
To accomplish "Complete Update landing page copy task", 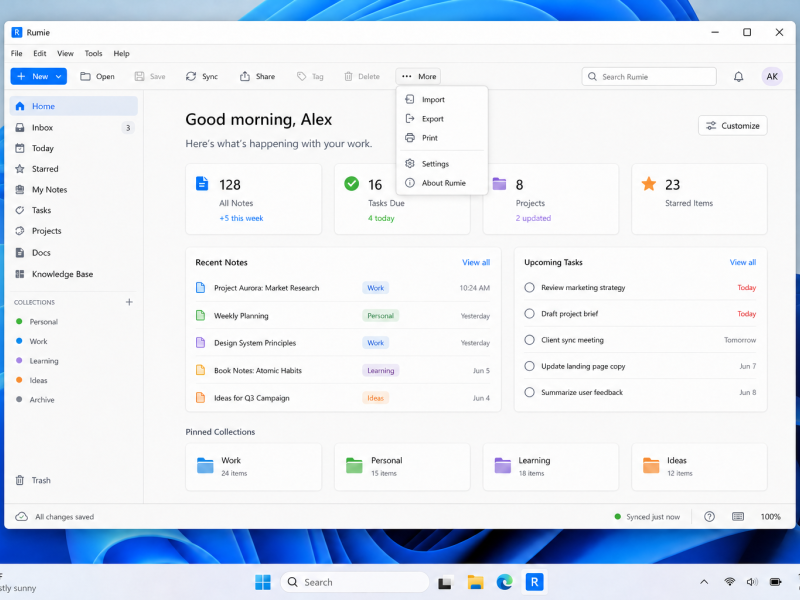I will click(529, 366).
